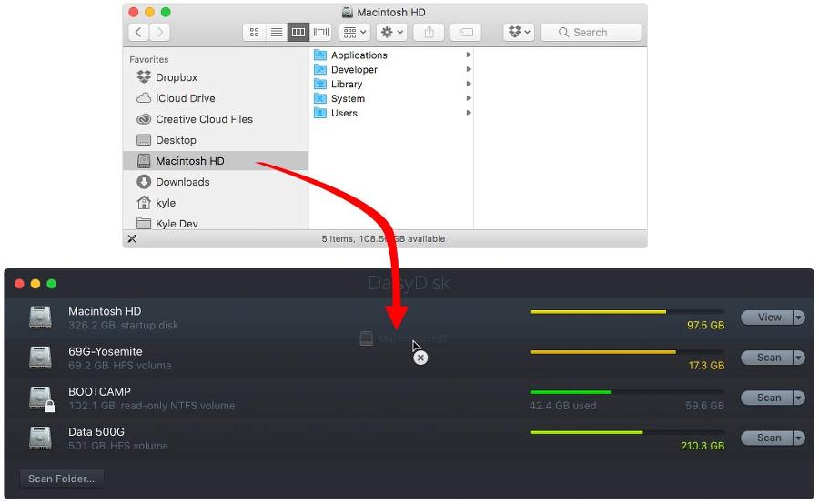This screenshot has height=504, width=819.
Task: Click the Finder share button
Action: [429, 33]
